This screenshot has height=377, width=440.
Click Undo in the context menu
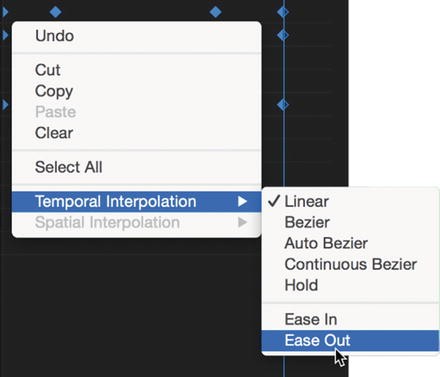(x=136, y=36)
